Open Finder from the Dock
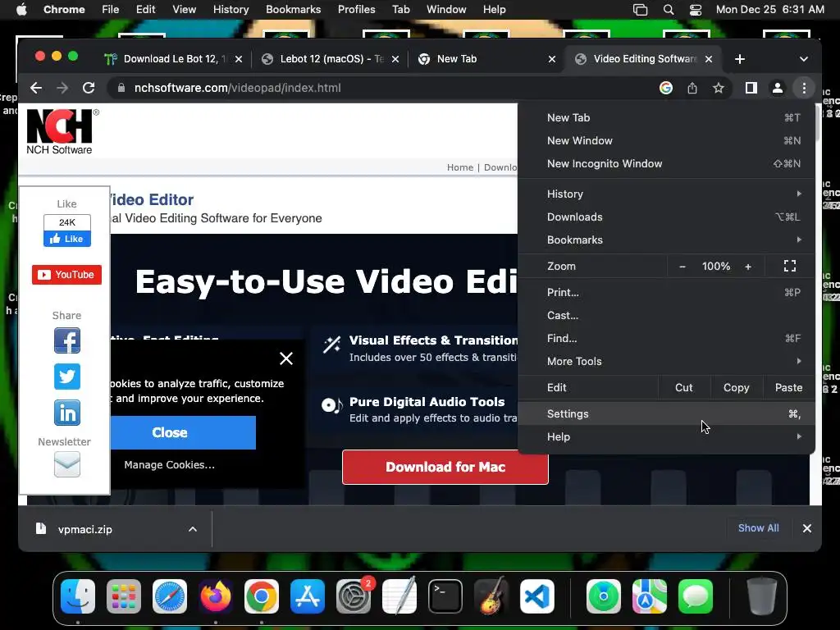 (78, 596)
